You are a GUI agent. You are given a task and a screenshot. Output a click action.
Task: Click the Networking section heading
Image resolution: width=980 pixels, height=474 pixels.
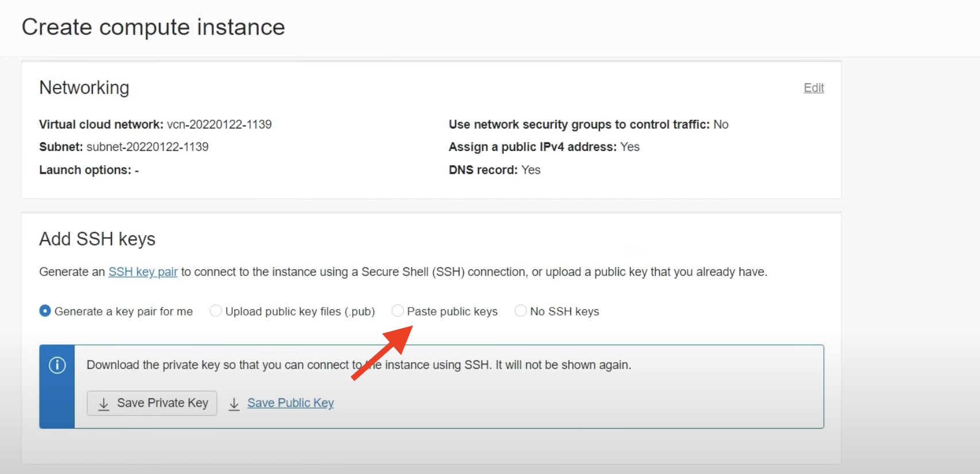coord(84,88)
